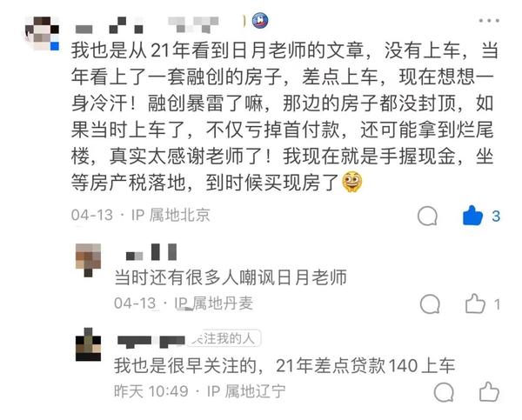Click the emoji at end of main comment

click(x=352, y=182)
